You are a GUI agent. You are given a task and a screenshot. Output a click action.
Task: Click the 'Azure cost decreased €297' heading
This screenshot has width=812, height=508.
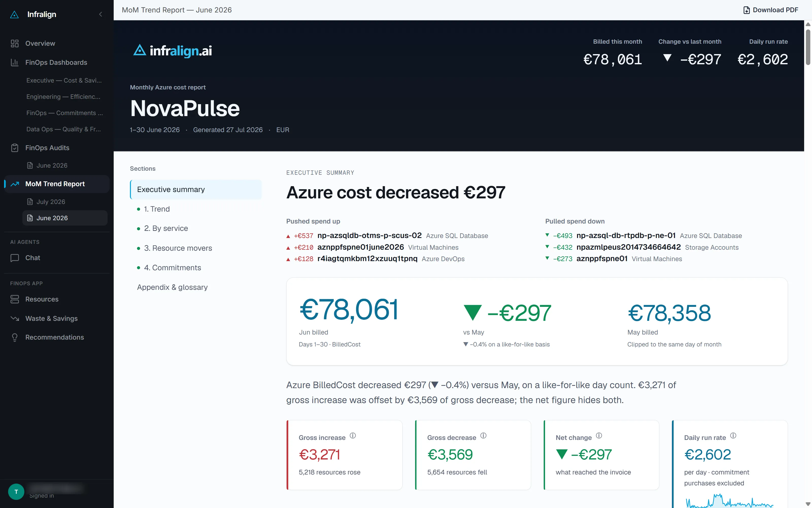tap(396, 193)
